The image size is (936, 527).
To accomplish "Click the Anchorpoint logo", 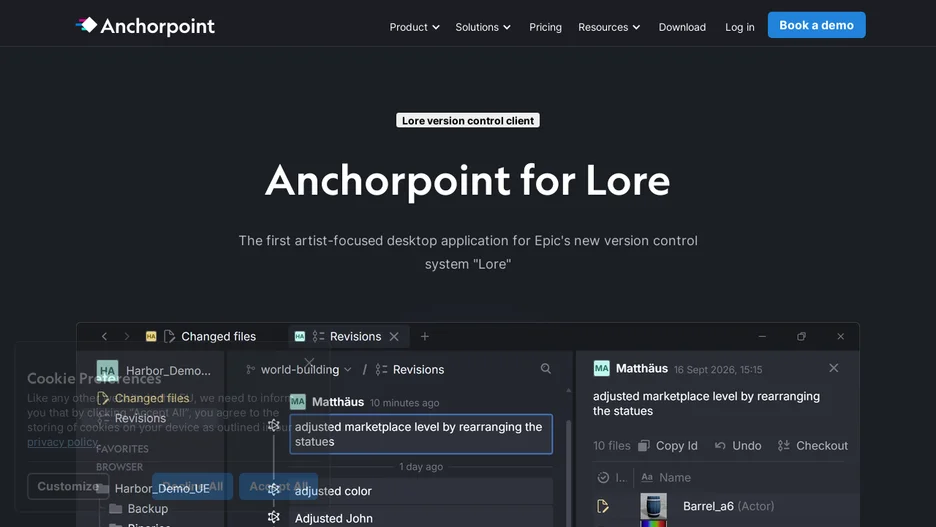I will point(145,26).
